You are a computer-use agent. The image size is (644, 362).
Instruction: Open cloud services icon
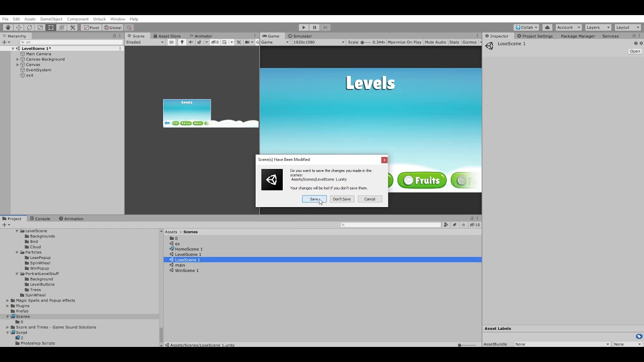click(547, 28)
